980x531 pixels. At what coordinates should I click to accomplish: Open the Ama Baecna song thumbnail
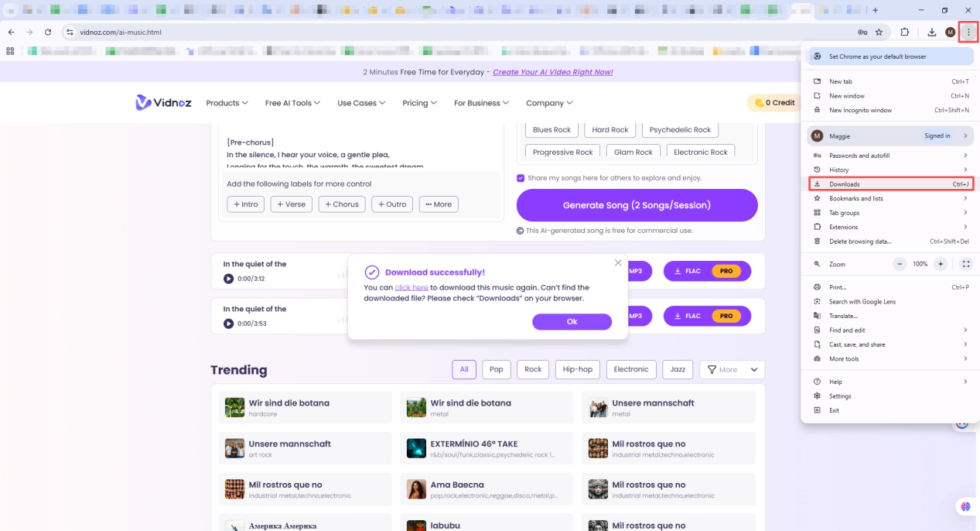click(x=415, y=488)
